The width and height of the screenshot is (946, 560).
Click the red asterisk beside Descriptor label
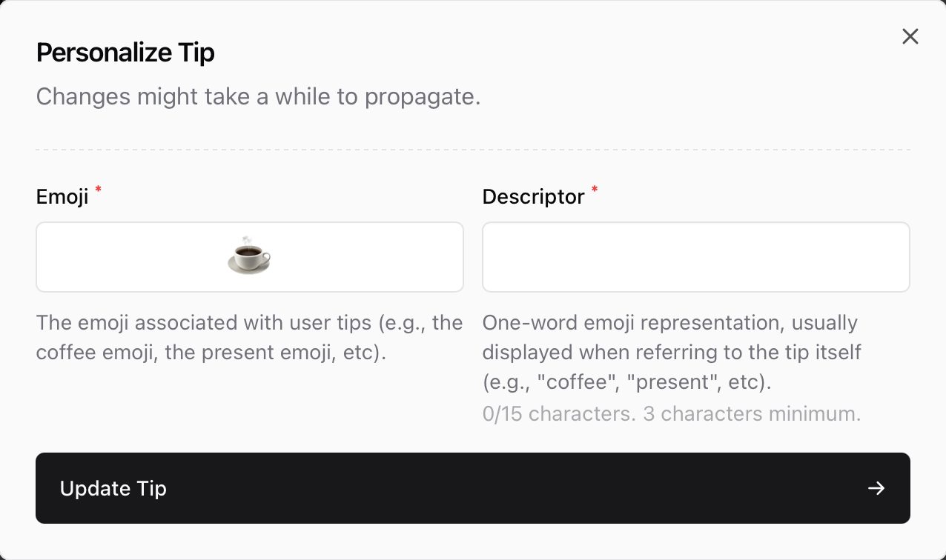tap(595, 190)
